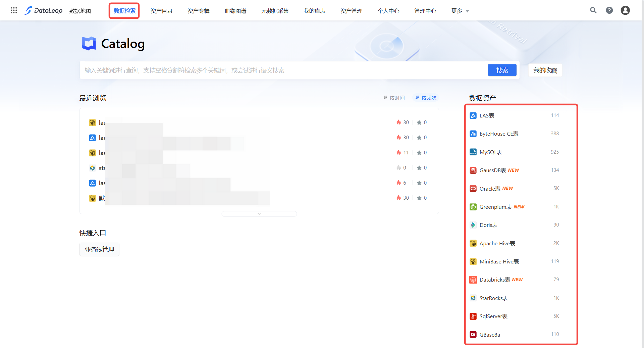
Task: Sort recent views by 按时间
Action: click(x=394, y=98)
